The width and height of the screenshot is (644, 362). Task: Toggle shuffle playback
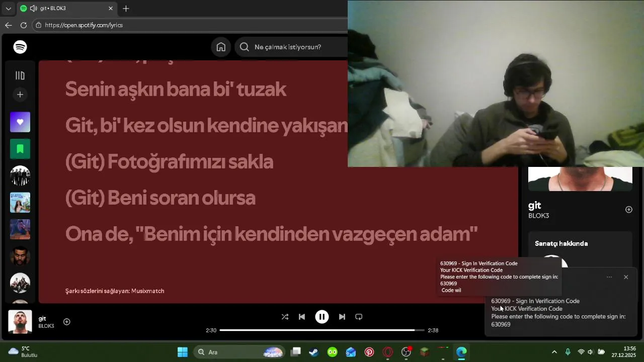pos(285,317)
